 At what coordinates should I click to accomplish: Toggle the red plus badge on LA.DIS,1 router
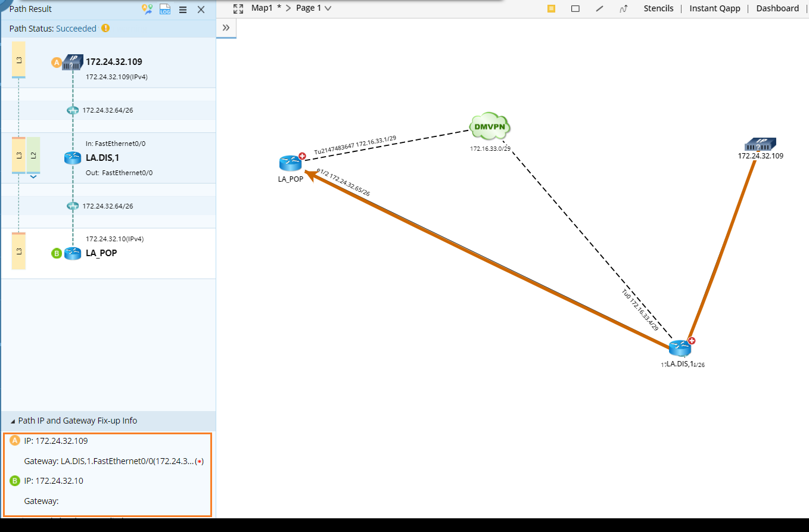click(690, 340)
